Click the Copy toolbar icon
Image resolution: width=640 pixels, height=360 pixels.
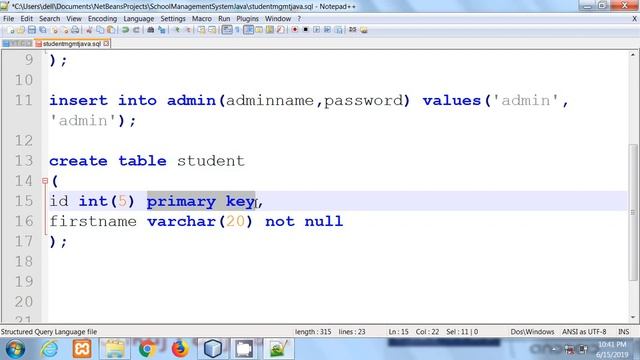tap(100, 30)
